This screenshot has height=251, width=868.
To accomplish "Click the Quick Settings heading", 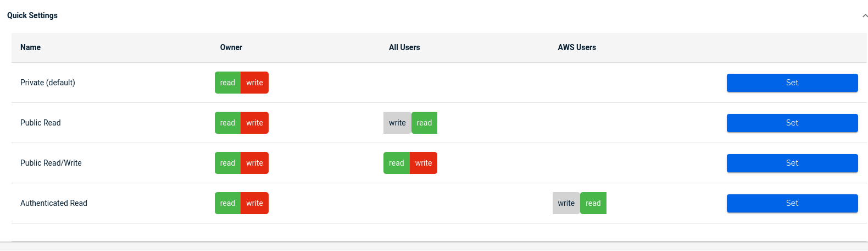I will [x=32, y=15].
